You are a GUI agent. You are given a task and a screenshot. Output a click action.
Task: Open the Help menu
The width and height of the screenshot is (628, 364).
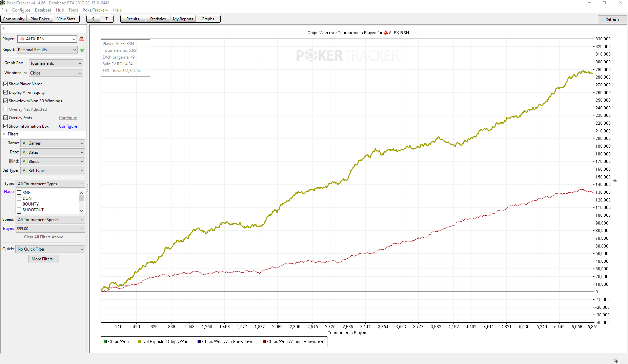tap(117, 10)
